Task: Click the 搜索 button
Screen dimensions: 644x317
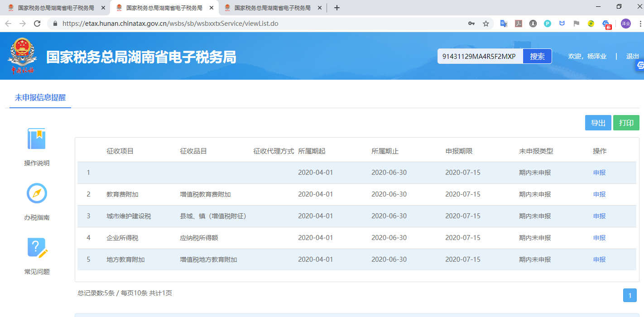Action: 537,56
